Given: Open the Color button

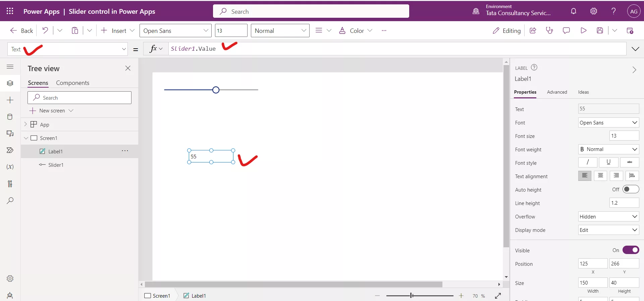Looking at the screenshot, I should point(356,31).
